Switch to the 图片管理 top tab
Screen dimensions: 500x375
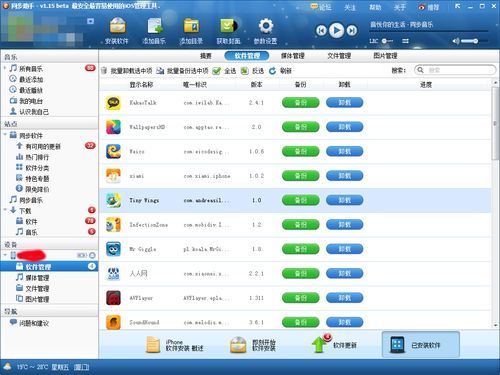coord(385,56)
